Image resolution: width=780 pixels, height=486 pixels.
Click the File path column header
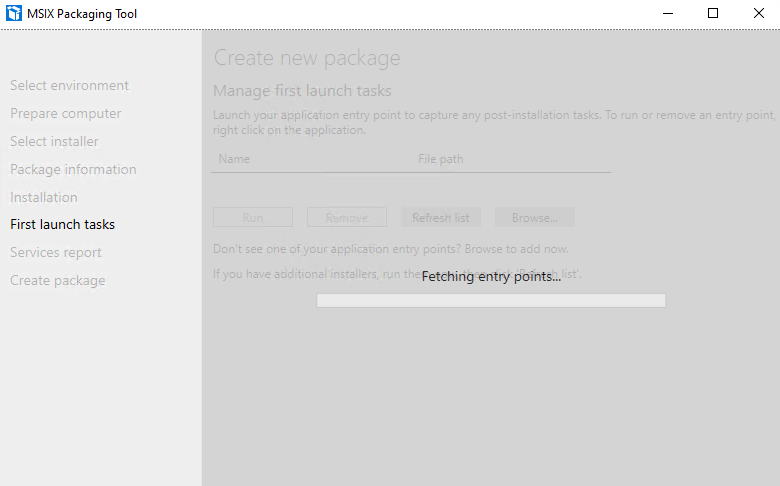tap(441, 159)
